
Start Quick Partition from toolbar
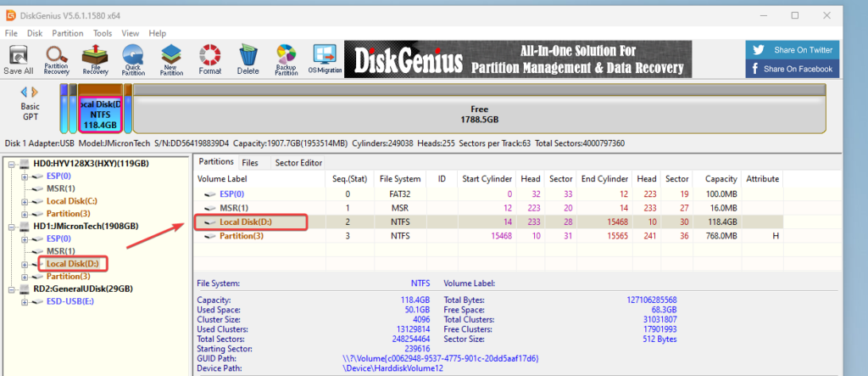click(133, 60)
